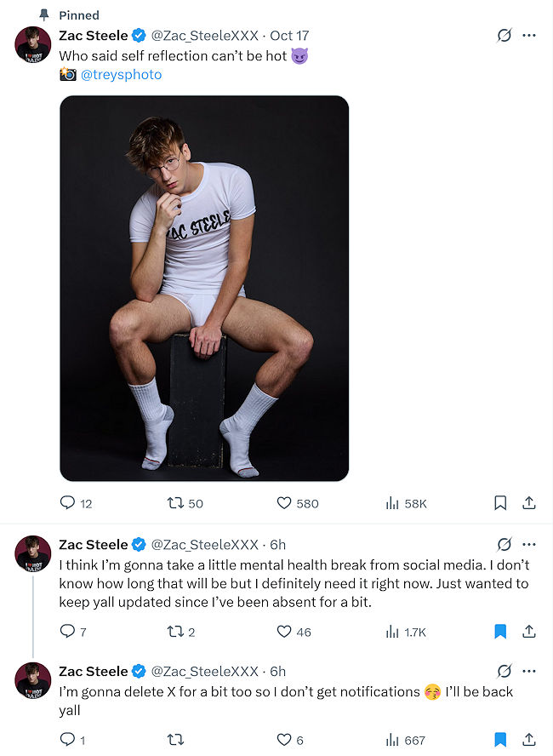The height and width of the screenshot is (756, 553).
Task: Share the pinned post
Action: click(528, 503)
